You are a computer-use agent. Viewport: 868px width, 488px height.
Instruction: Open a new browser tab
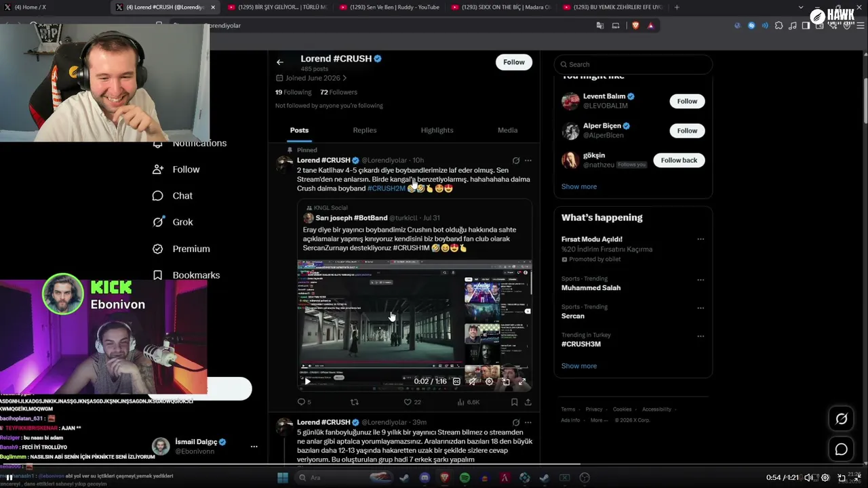point(676,7)
